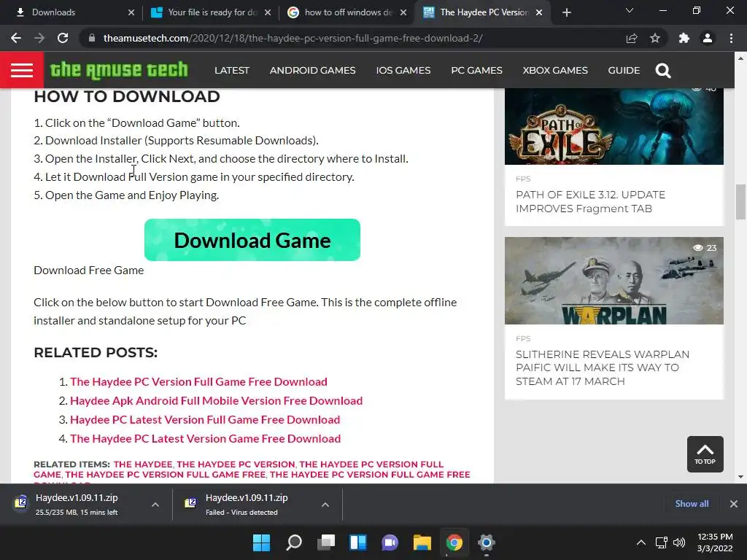Click the scrollbar down arrow

click(x=740, y=477)
